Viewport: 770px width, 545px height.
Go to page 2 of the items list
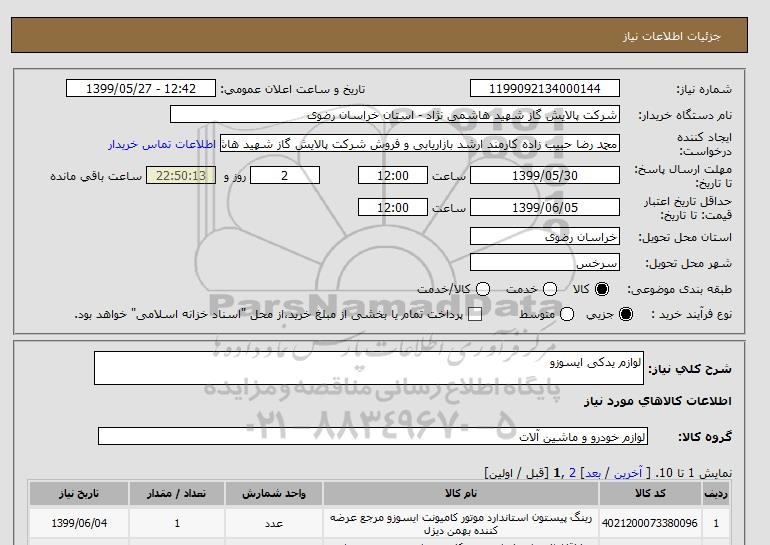point(572,473)
